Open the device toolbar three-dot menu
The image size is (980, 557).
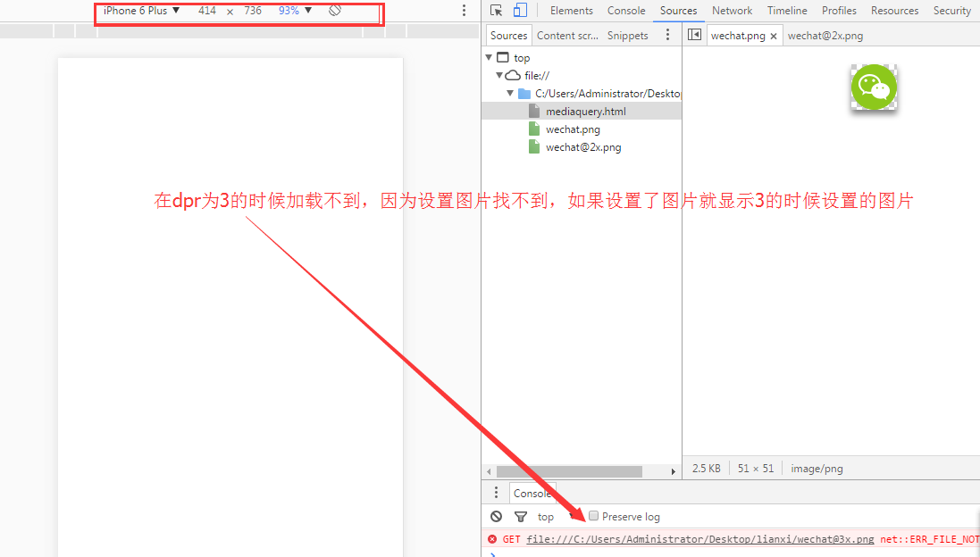[464, 10]
